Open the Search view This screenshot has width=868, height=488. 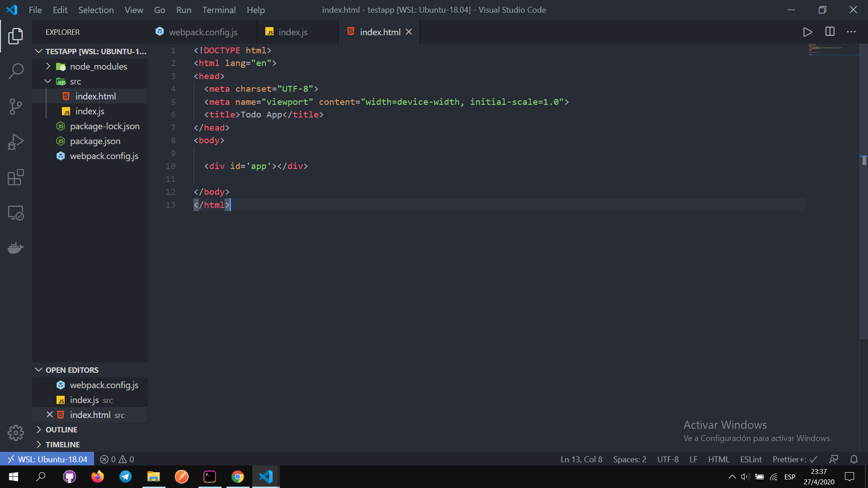coord(16,71)
